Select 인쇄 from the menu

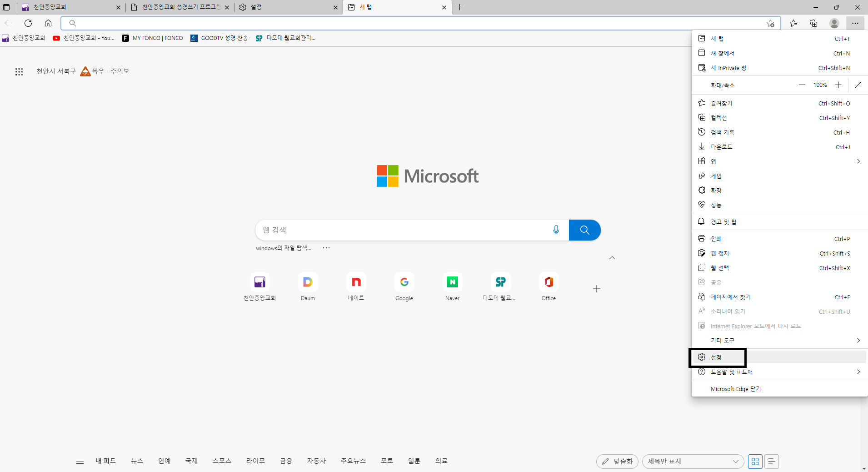click(x=779, y=239)
